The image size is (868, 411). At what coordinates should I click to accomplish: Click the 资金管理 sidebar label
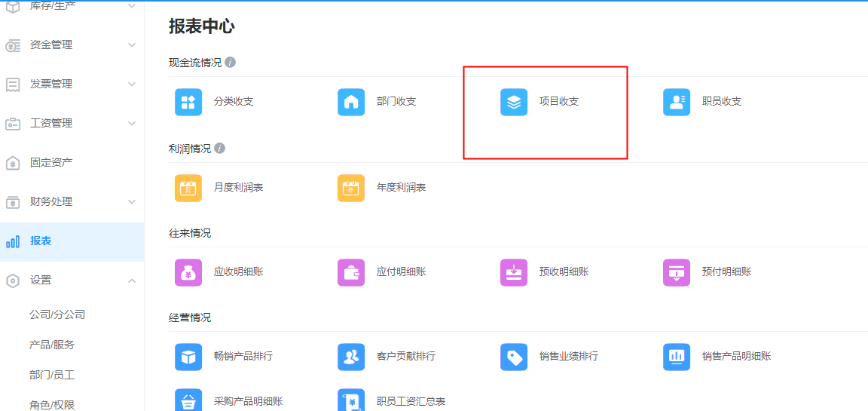(51, 45)
